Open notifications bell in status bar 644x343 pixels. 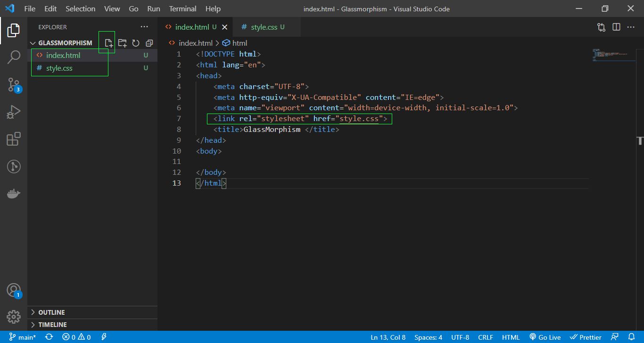tap(632, 337)
